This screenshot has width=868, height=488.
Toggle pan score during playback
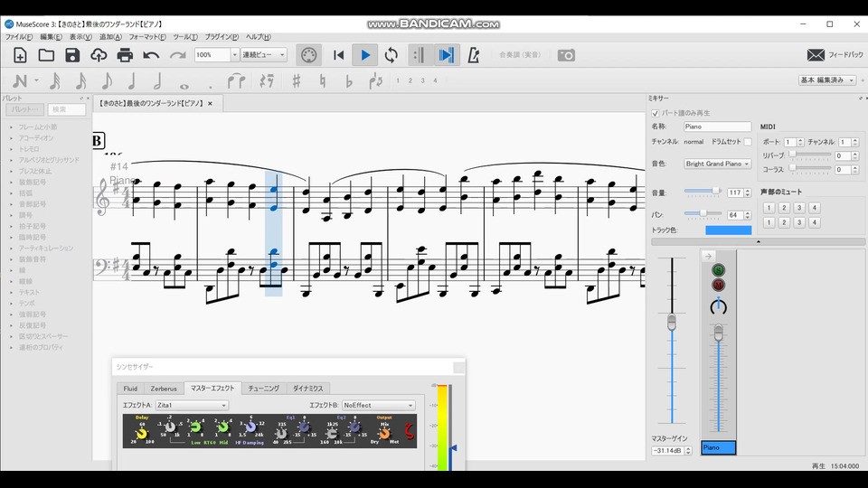point(446,55)
